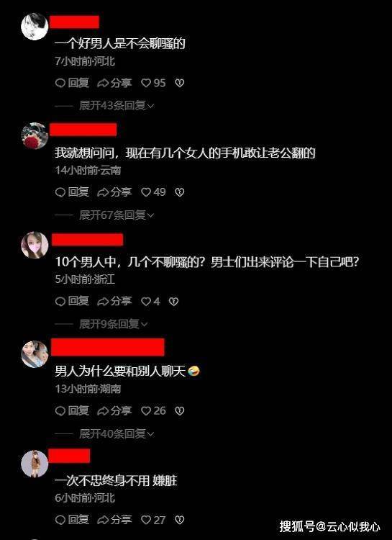Screen dimensions: 392x540
Task: Like the comment with 49 likes
Action: 153,192
